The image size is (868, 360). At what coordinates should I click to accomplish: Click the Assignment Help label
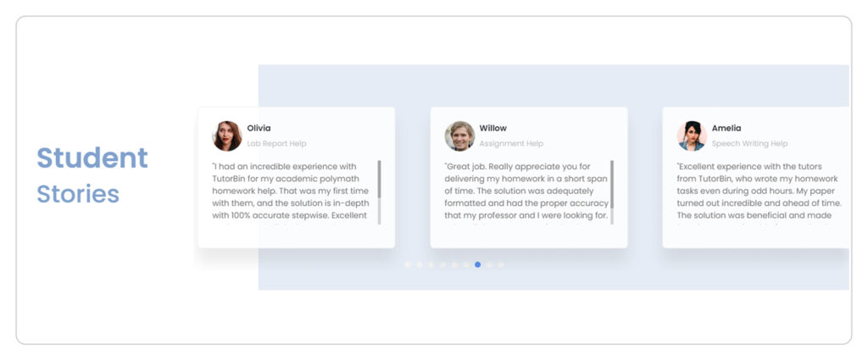point(511,144)
